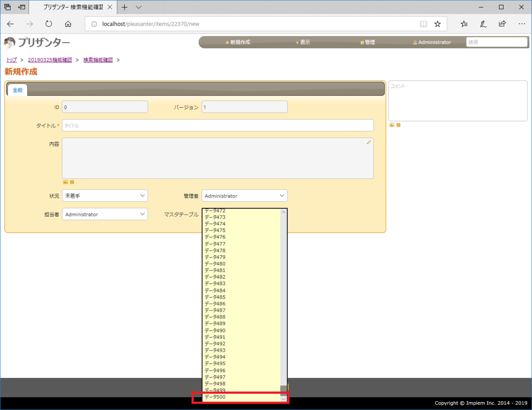Open the 表示 navigation menu

pyautogui.click(x=303, y=42)
